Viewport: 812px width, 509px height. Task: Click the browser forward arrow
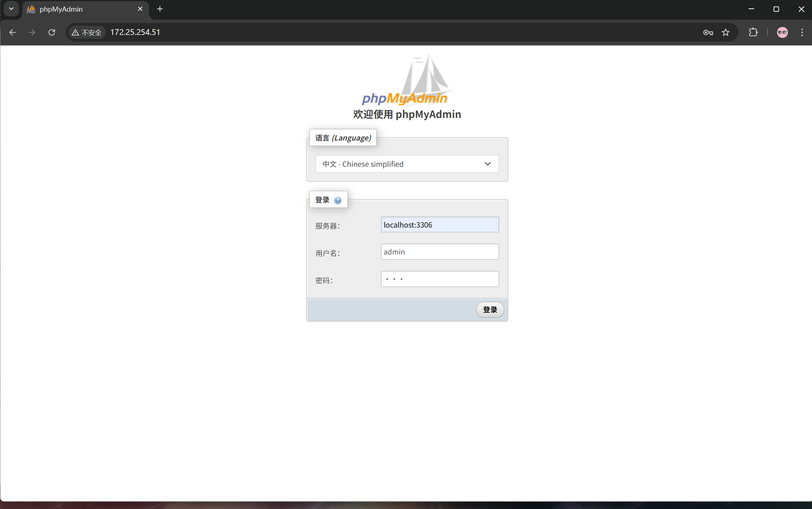[x=32, y=32]
